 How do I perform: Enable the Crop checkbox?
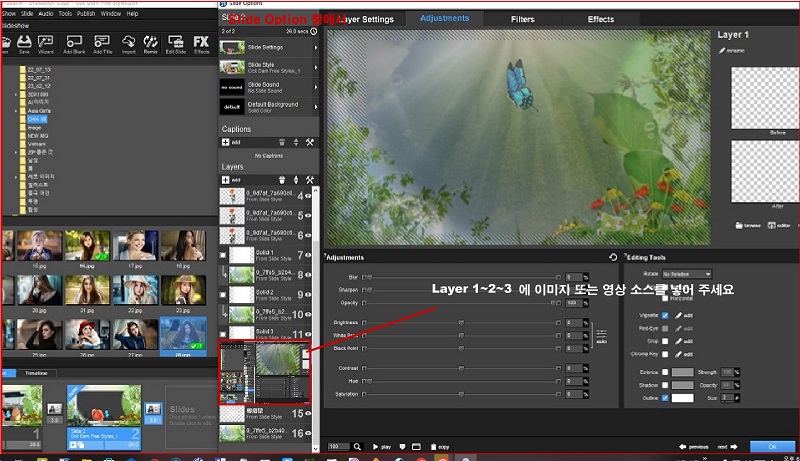point(665,340)
